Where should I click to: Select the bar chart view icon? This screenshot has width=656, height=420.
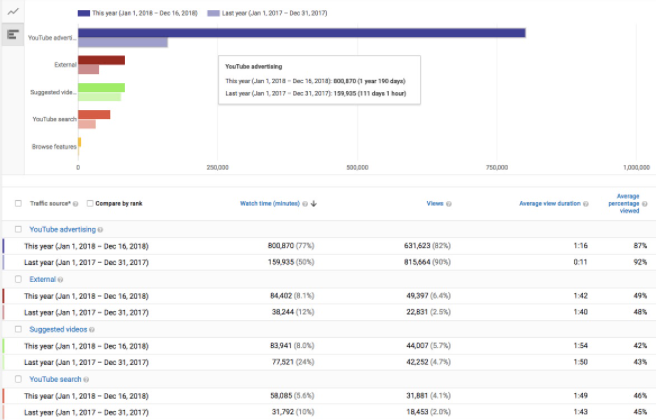pyautogui.click(x=13, y=34)
